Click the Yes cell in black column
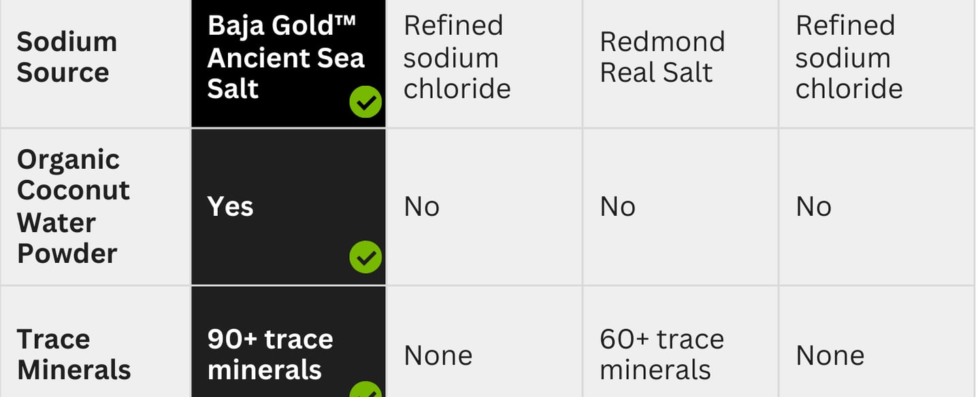 [231, 206]
